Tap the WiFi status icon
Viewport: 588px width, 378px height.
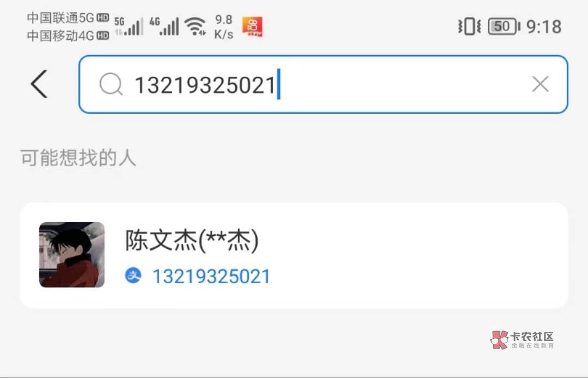[x=195, y=27]
